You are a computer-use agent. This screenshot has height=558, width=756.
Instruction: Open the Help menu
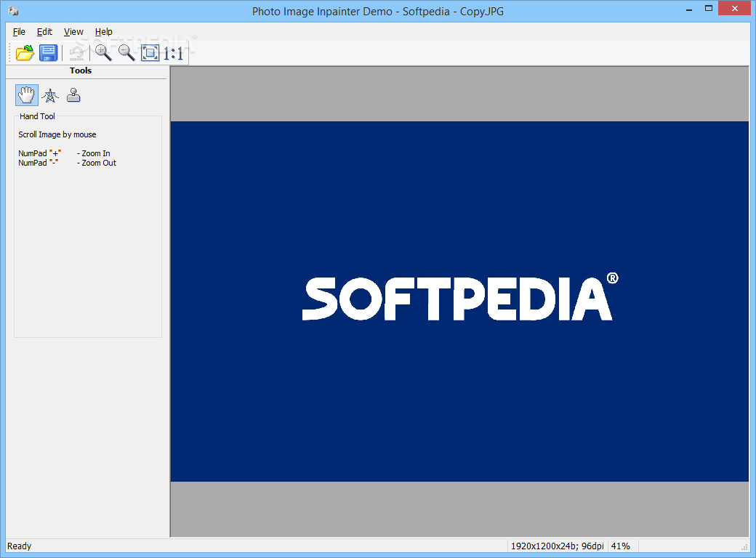pos(104,32)
